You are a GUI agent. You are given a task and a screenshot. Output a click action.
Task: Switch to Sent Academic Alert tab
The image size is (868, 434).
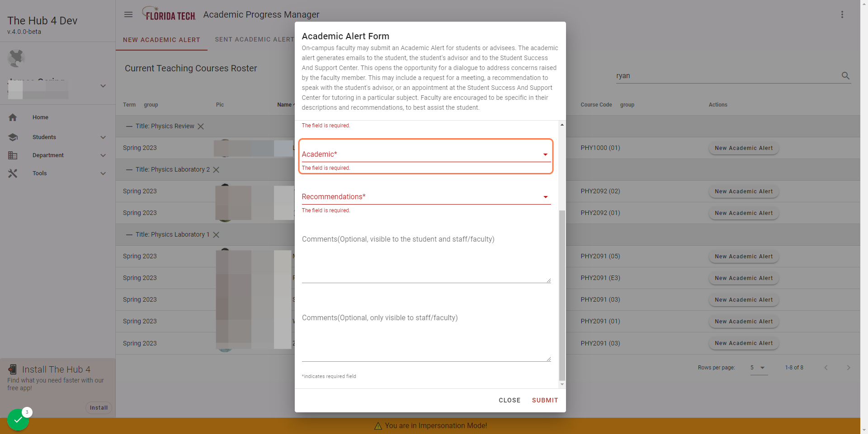pyautogui.click(x=255, y=40)
